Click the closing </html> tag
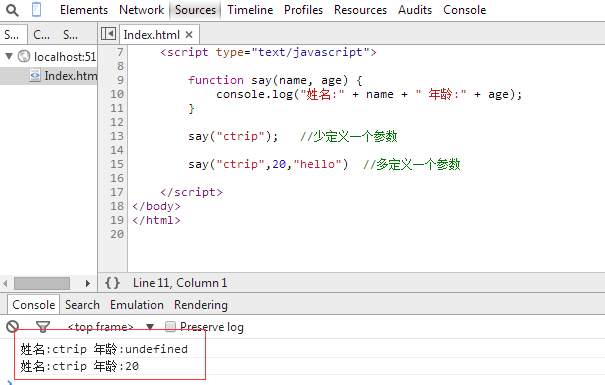Viewport: 605px width, 385px height. point(156,220)
